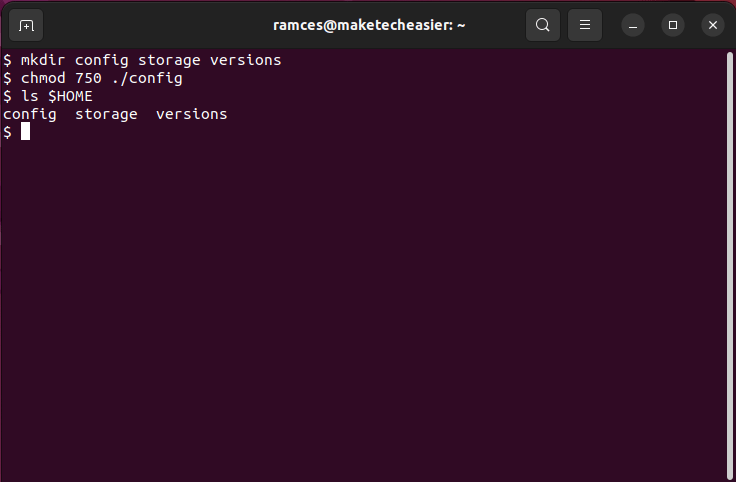Image resolution: width=736 pixels, height=482 pixels.
Task: Open a new terminal tab
Action: (26, 25)
